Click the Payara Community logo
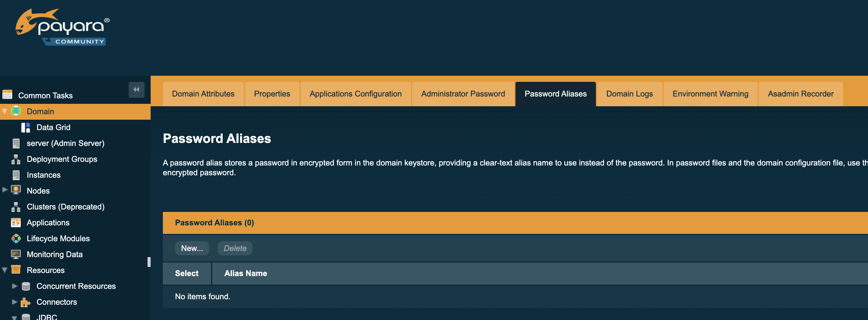The width and height of the screenshot is (868, 320). 62,27
